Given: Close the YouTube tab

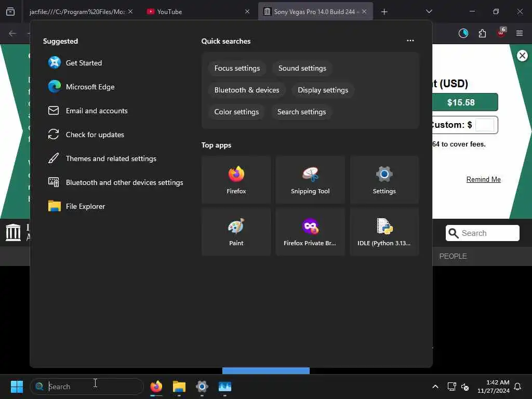Looking at the screenshot, I should (x=247, y=11).
